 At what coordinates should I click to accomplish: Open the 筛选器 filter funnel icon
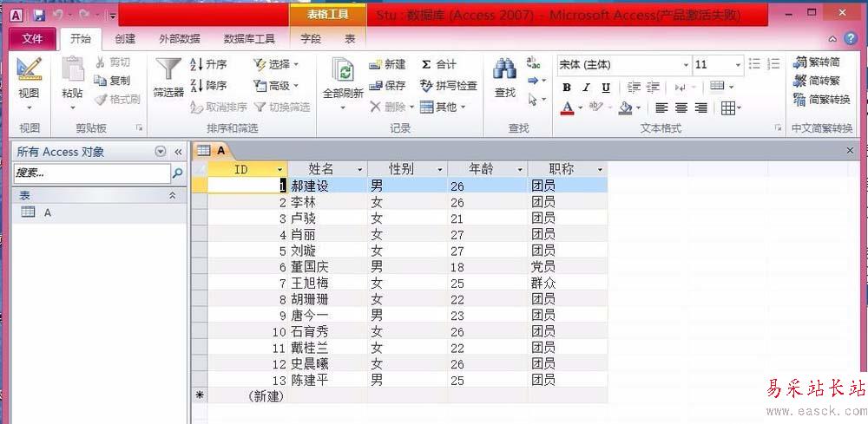pos(168,69)
